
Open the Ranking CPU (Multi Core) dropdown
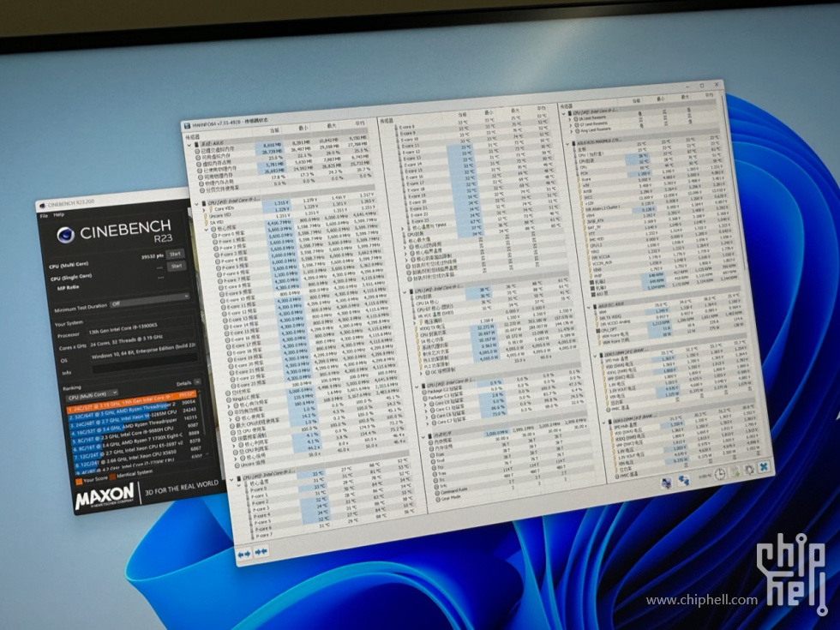coord(93,395)
